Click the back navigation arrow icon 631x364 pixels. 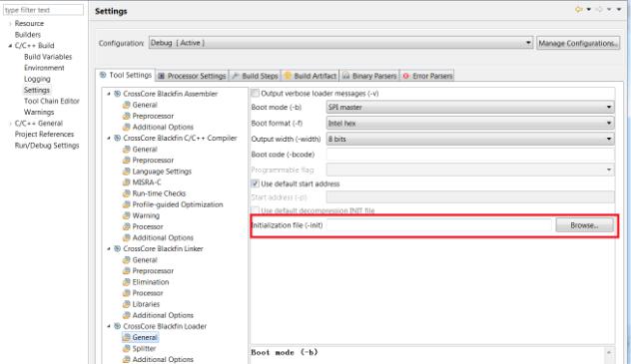(x=579, y=9)
